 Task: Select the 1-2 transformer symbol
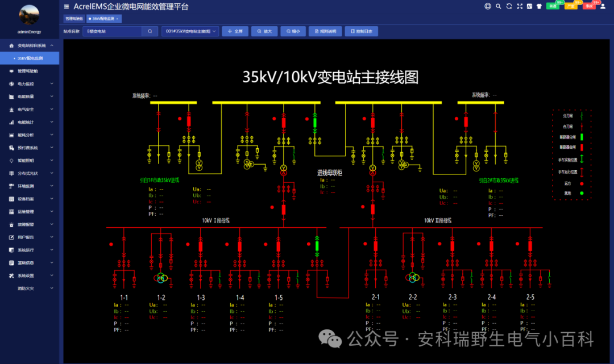[x=160, y=278]
